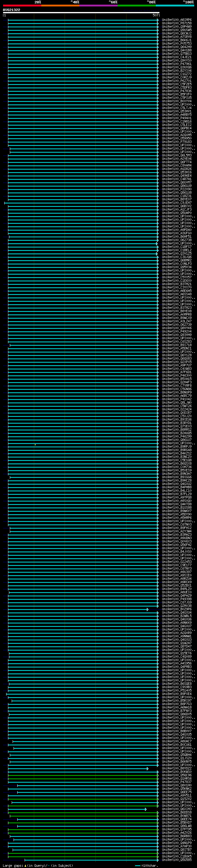
Task: Select the UniRef100_A9NKK9 label
Action: pos(177,623)
